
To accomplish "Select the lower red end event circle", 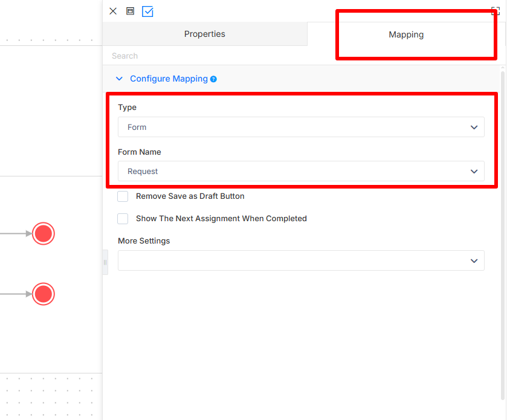I will [x=44, y=294].
